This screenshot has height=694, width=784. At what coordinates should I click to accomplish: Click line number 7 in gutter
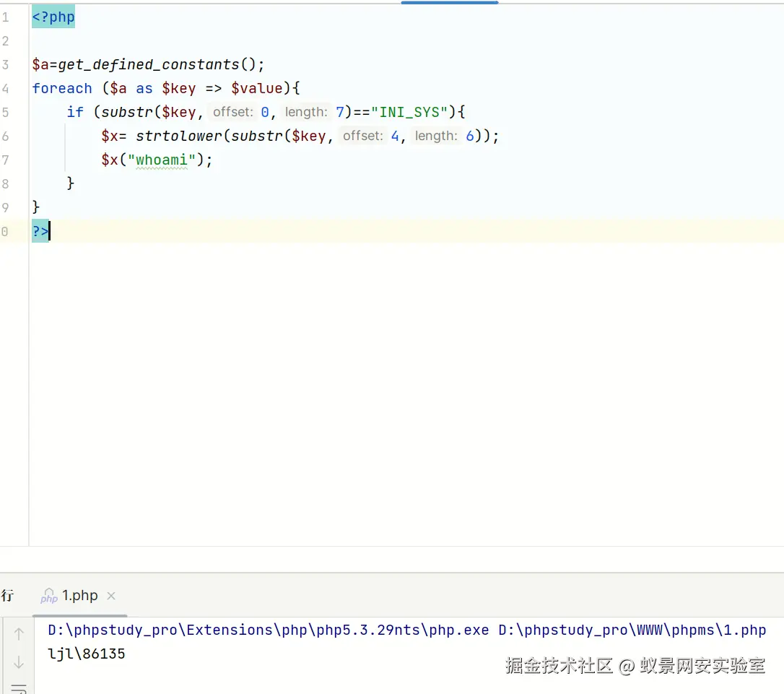(6, 160)
